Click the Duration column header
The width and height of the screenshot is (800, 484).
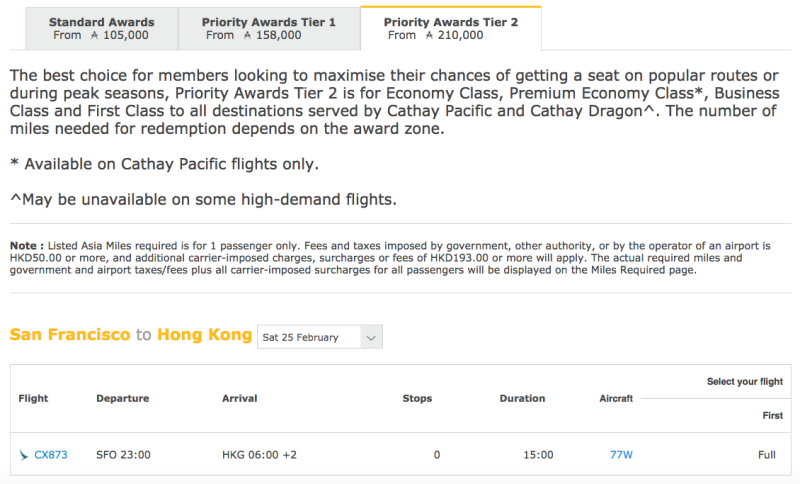pos(522,398)
